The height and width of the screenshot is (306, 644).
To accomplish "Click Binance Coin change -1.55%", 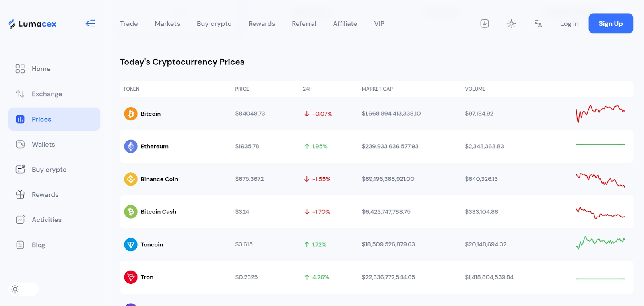I will 321,179.
